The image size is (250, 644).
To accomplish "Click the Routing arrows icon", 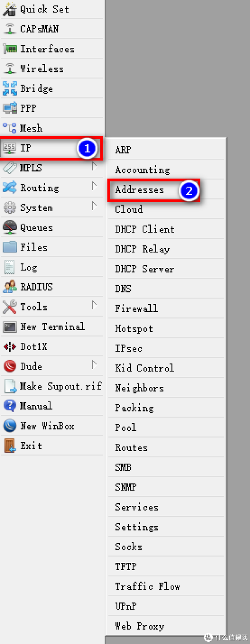I will point(10,188).
